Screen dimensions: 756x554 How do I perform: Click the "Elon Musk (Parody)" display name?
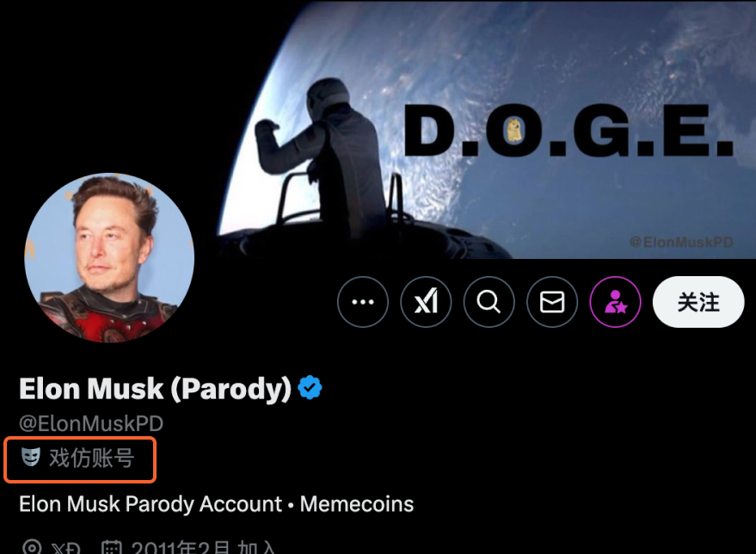click(156, 389)
